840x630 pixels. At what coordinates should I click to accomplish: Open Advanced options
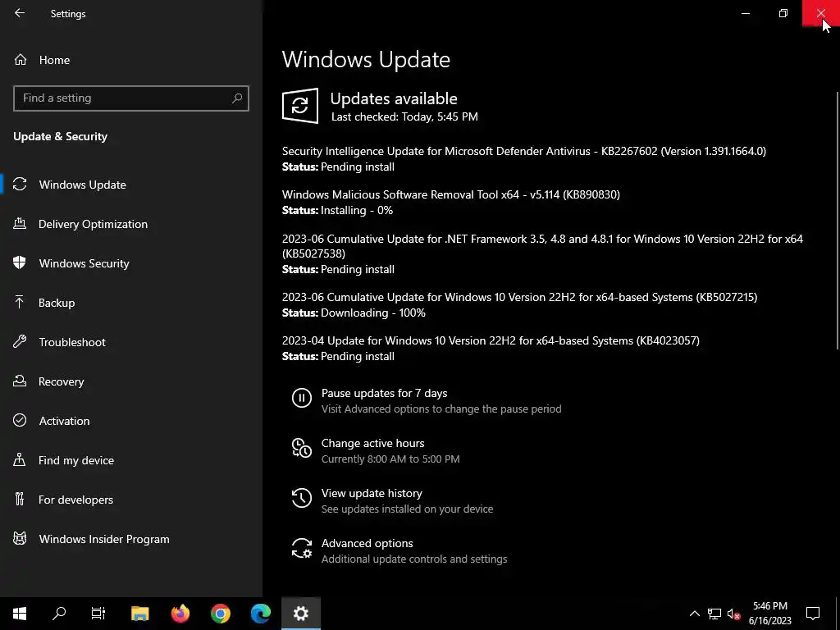point(367,543)
